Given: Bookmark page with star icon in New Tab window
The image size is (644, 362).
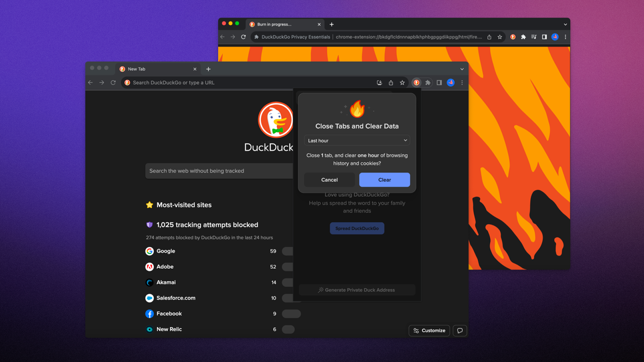Looking at the screenshot, I should tap(402, 83).
